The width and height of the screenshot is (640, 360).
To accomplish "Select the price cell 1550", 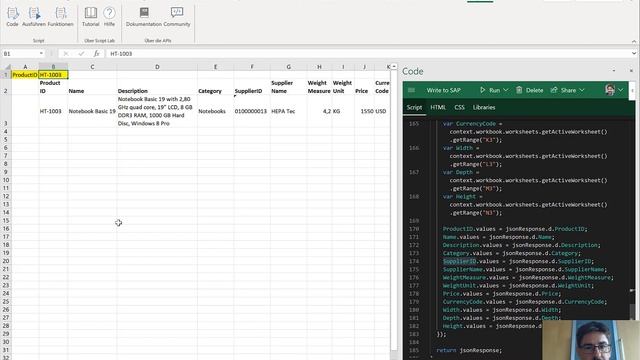I will [x=364, y=111].
